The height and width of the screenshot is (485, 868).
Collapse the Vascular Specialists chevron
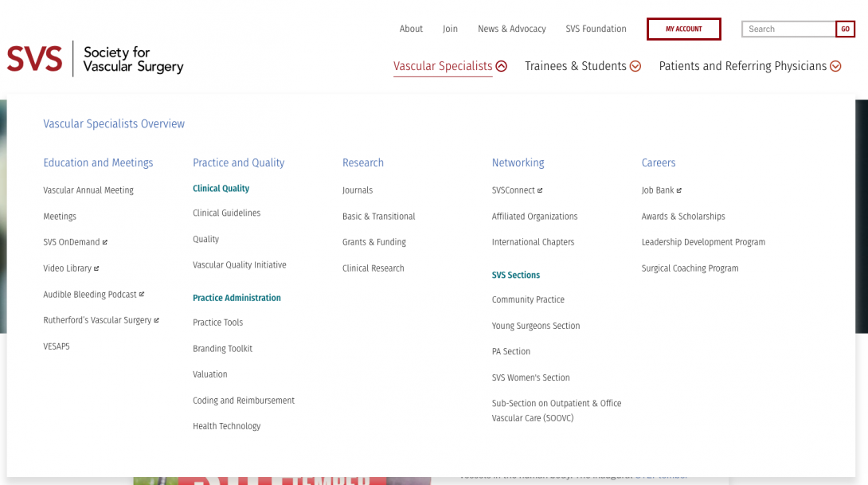pyautogui.click(x=502, y=66)
